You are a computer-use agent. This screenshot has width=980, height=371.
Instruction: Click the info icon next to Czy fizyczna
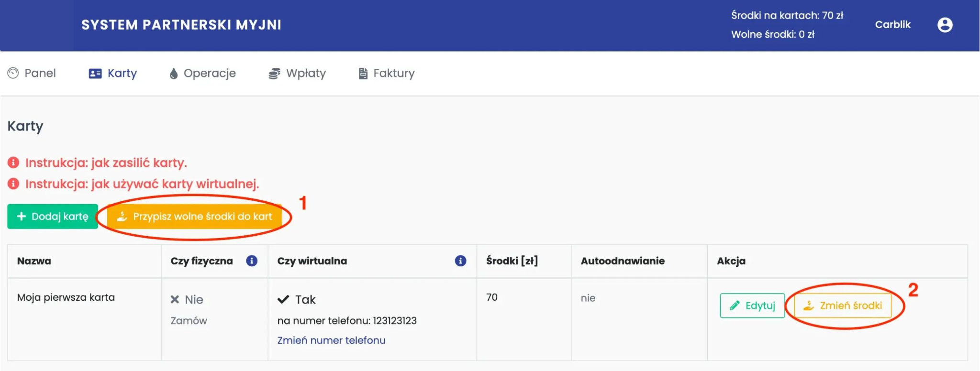coord(252,261)
